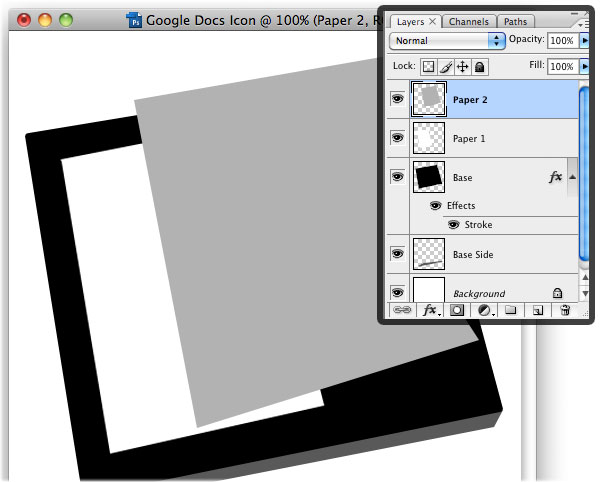This screenshot has height=482, width=600.
Task: Click the Stroke effect label
Action: 478,225
